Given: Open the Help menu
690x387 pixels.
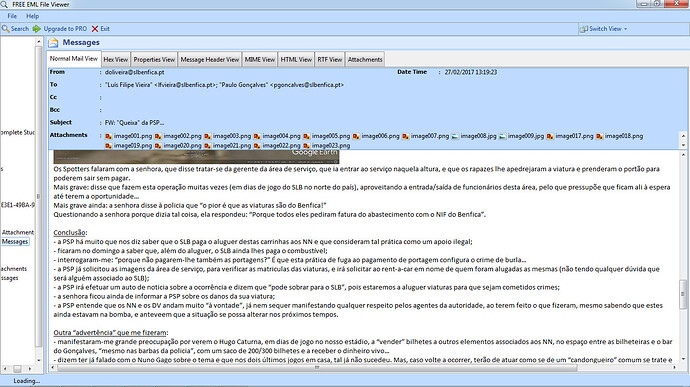Looking at the screenshot, I should click(33, 16).
